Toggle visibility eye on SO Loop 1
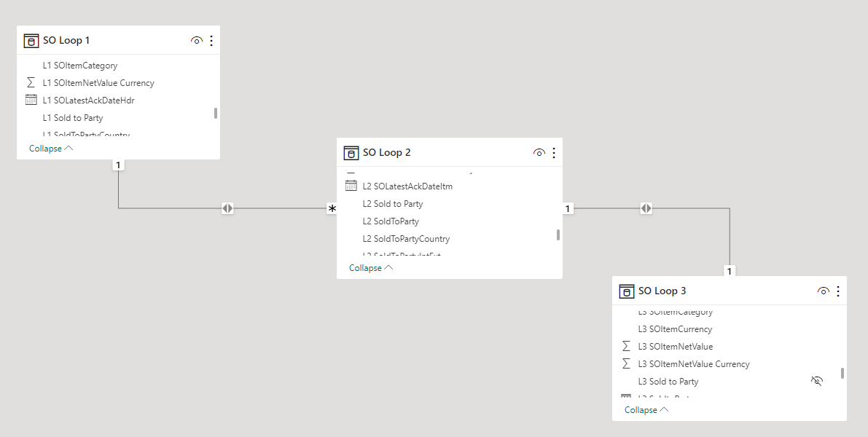 point(197,40)
